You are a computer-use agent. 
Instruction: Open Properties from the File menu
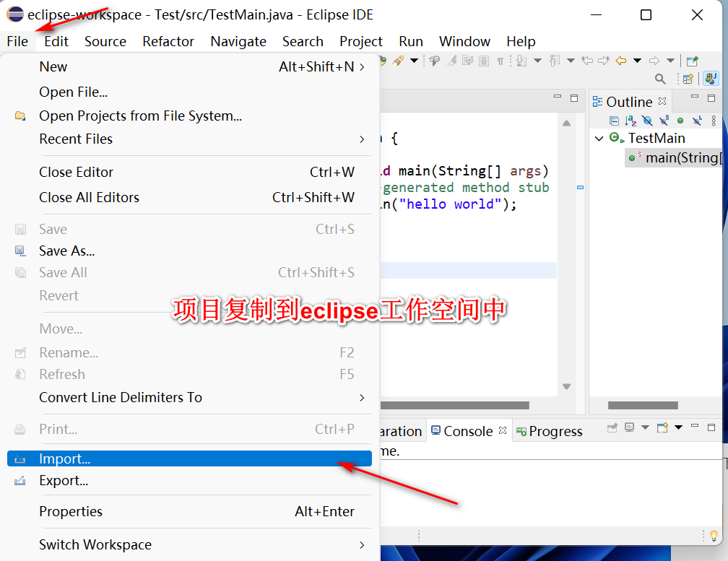189,511
